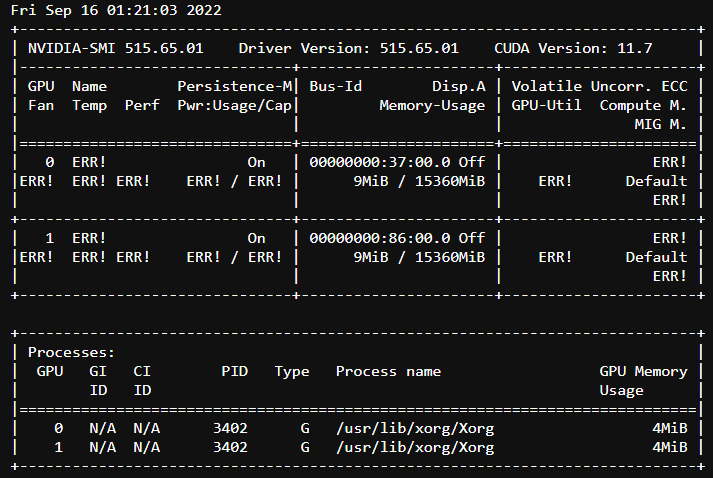Click the Process name column header

click(388, 371)
